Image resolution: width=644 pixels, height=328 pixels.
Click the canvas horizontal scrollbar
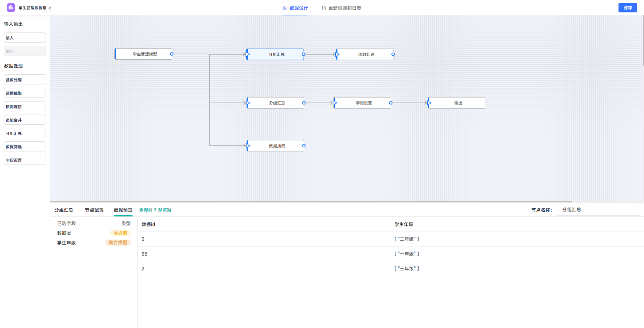coord(311,202)
